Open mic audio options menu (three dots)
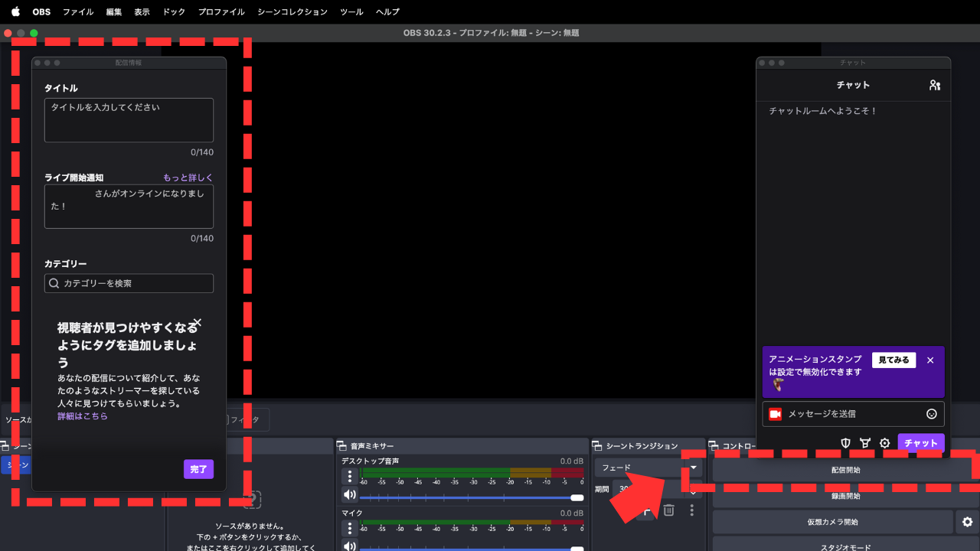The image size is (980, 551). 350,528
